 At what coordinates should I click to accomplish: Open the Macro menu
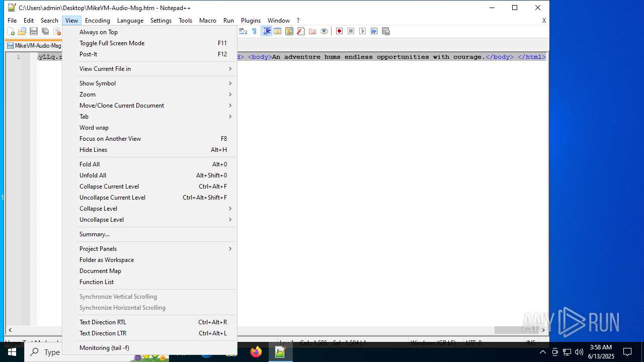coord(208,21)
